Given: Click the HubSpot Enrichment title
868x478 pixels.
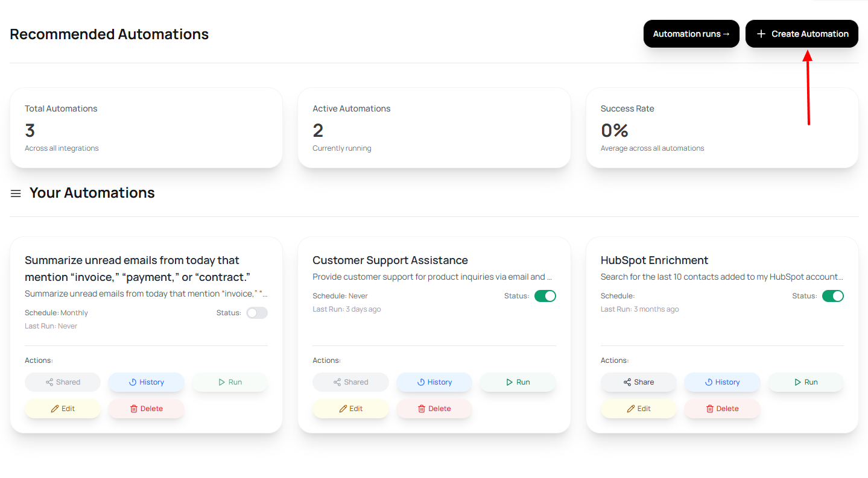Looking at the screenshot, I should (654, 260).
